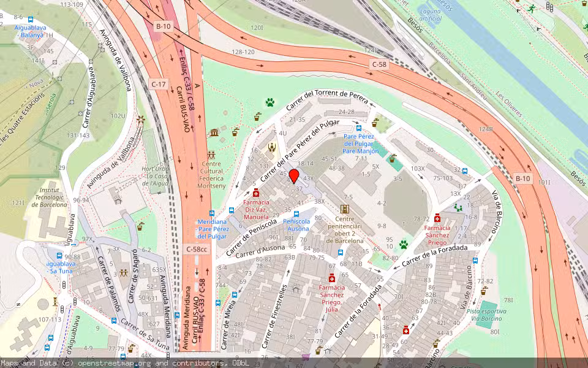Click the bus stop icon on Avinguda Meridiana
588x368 pixels.
(177, 316)
